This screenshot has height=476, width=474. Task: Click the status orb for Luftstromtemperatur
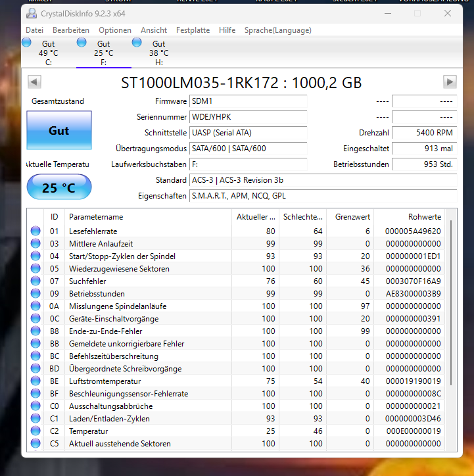[x=36, y=381]
